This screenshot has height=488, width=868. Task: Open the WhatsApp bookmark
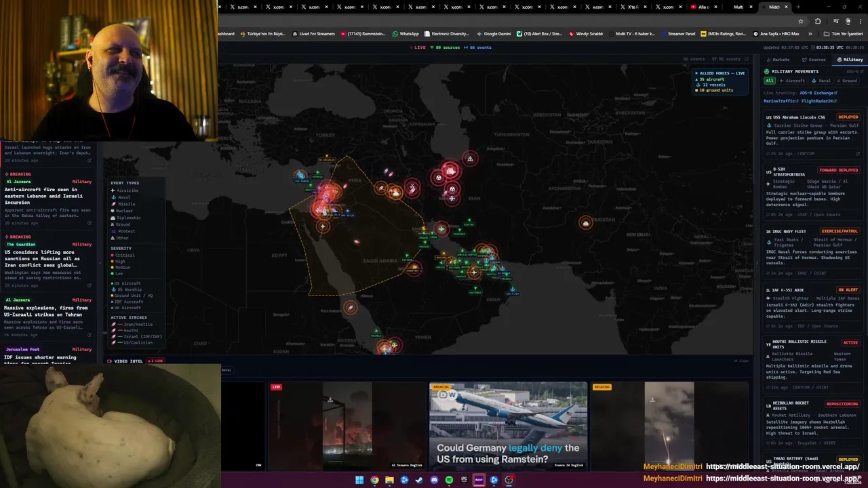point(406,34)
